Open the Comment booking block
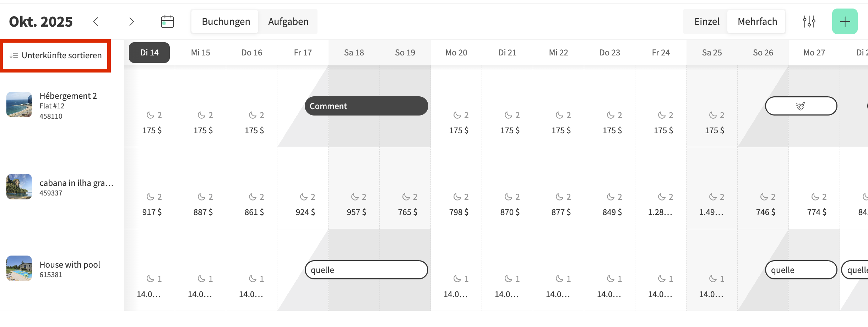Image resolution: width=868 pixels, height=327 pixels. (366, 106)
